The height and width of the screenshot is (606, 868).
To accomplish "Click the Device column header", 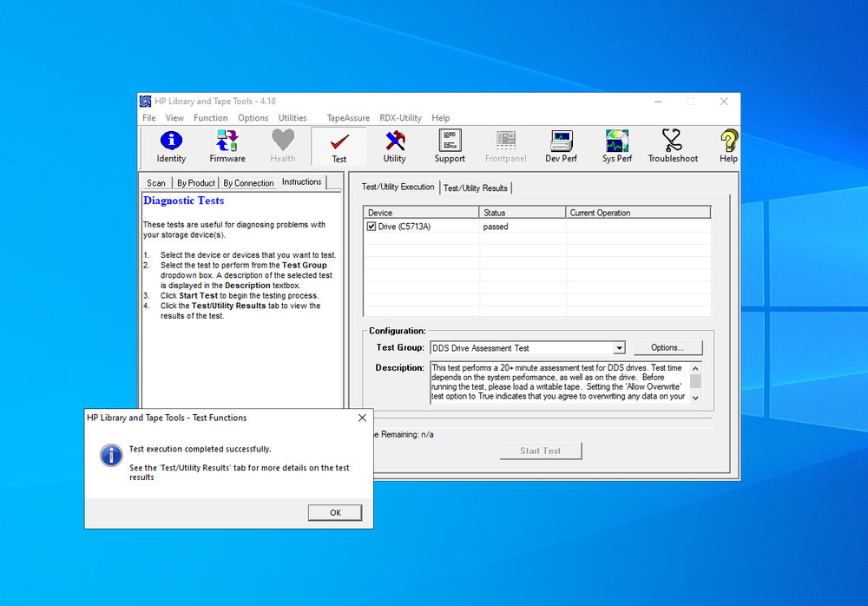I will tap(421, 213).
